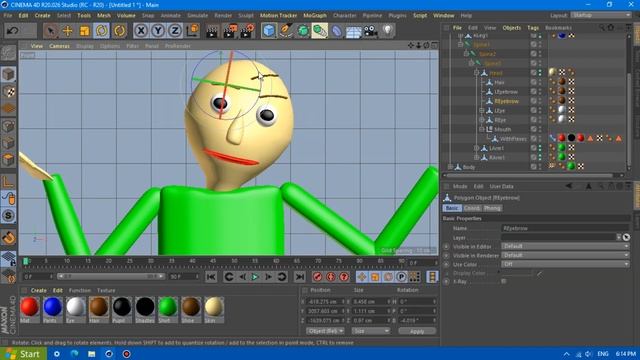Switch to Texture mode checker icon
This screenshot has height=360, width=640.
(x=8, y=92)
